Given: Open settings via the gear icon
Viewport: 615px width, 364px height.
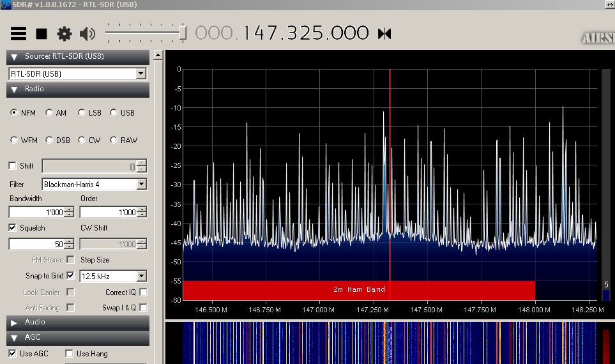Looking at the screenshot, I should 65,34.
